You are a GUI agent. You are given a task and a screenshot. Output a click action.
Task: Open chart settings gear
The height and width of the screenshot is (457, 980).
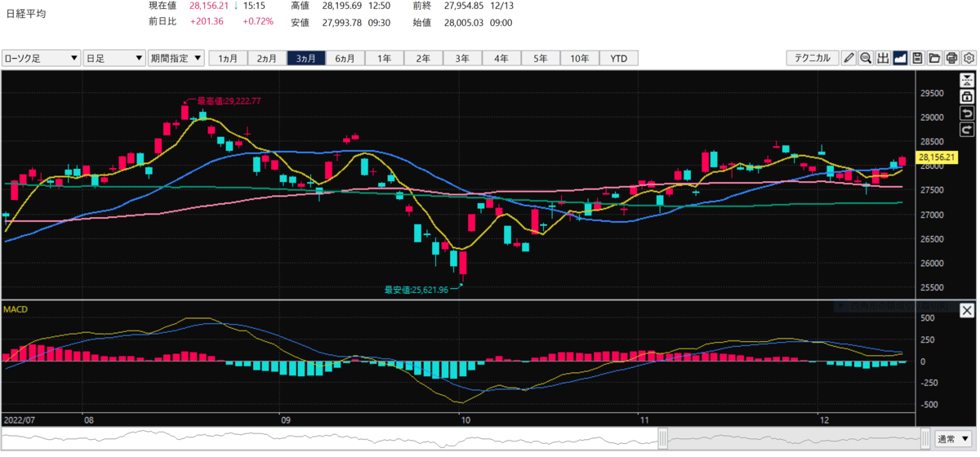tap(969, 58)
